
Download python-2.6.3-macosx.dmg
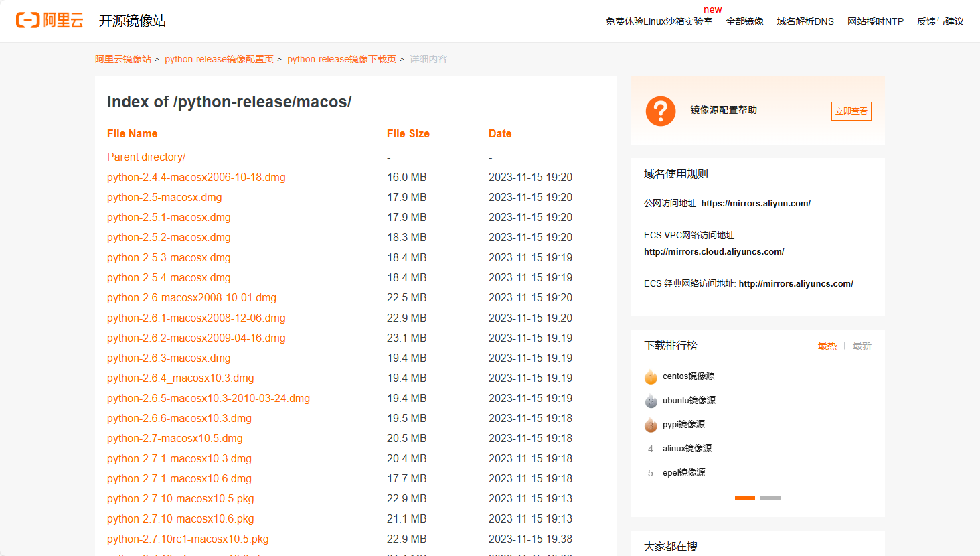[169, 358]
